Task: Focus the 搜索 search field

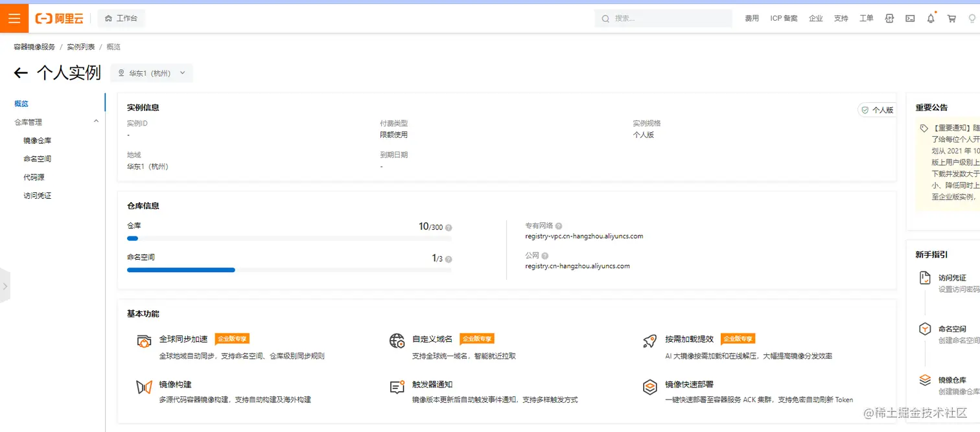Action: point(663,18)
